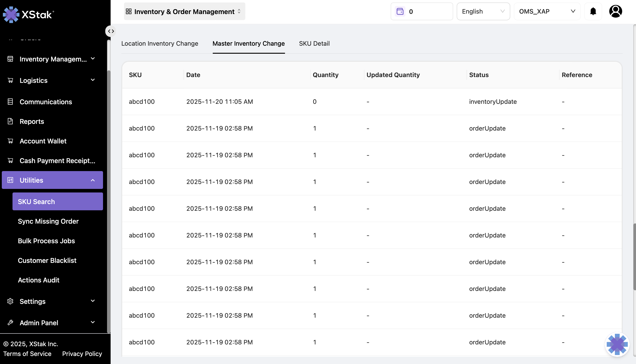Click the wallet balance icon

(x=400, y=12)
